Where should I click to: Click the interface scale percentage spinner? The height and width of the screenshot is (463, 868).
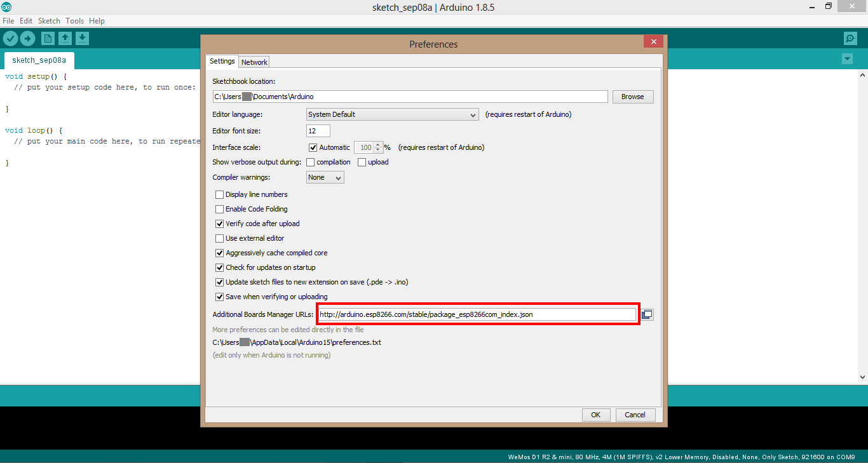[369, 147]
